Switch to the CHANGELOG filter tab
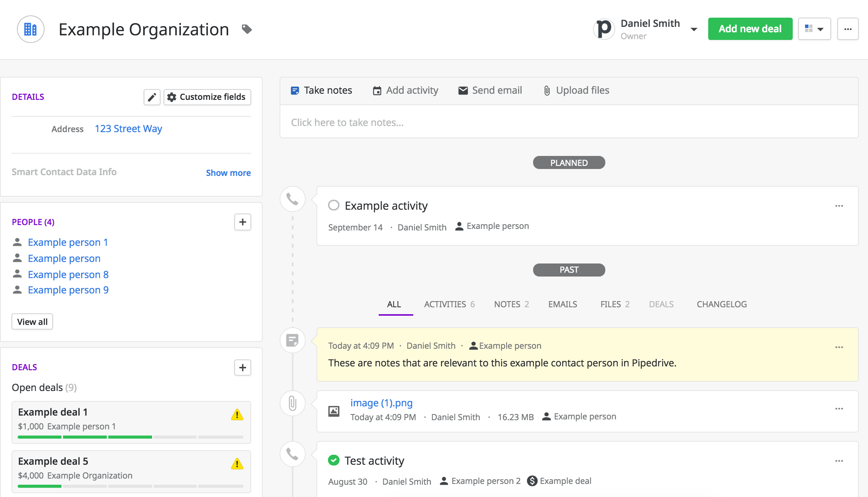The width and height of the screenshot is (868, 497). tap(722, 304)
